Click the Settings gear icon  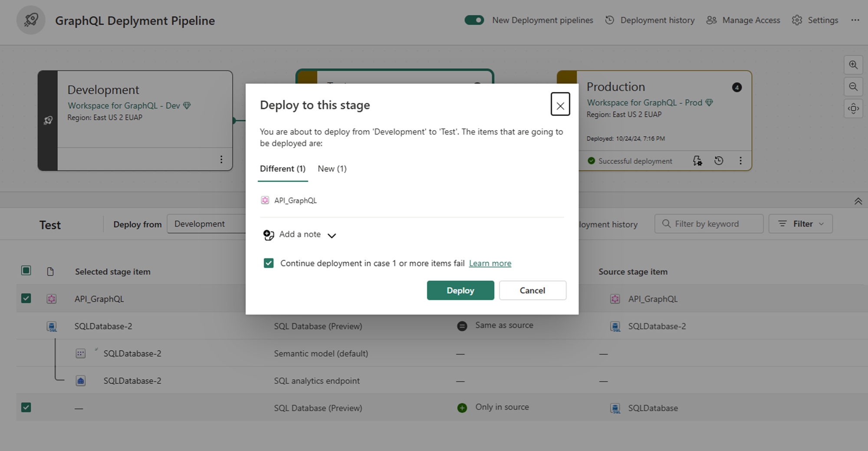[x=797, y=20]
